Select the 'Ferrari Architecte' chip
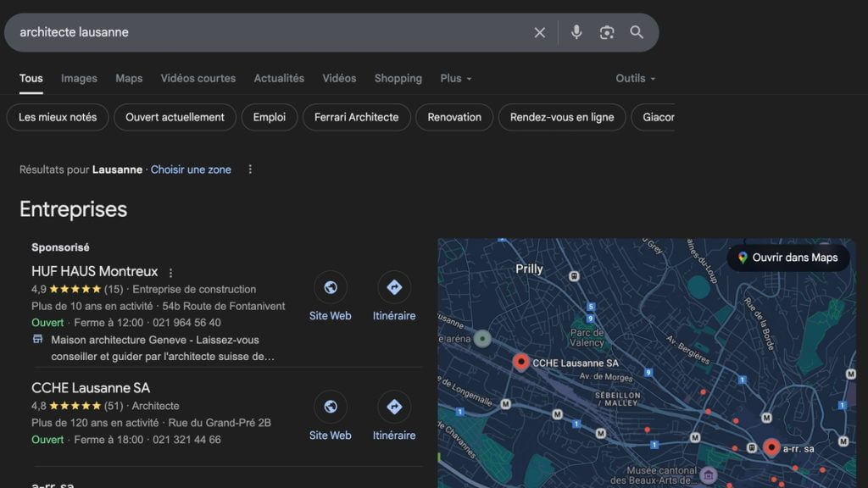Viewport: 868px width, 488px height. (x=357, y=117)
